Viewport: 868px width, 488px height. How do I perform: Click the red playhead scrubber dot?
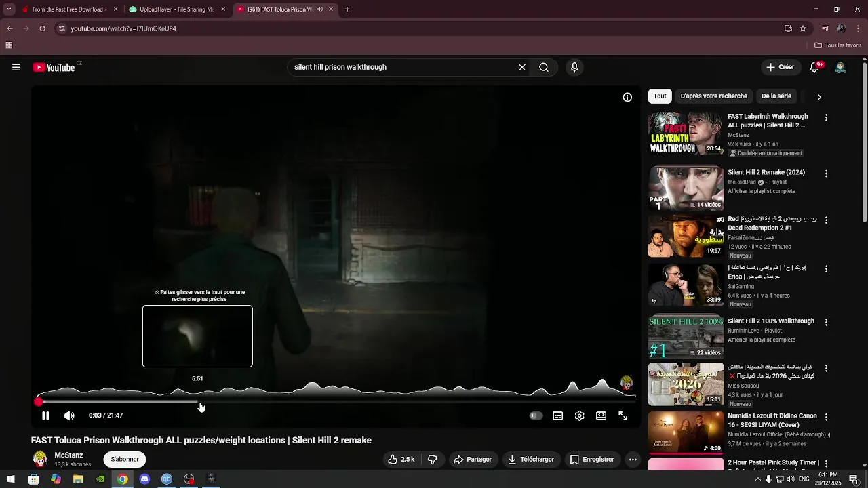39,402
